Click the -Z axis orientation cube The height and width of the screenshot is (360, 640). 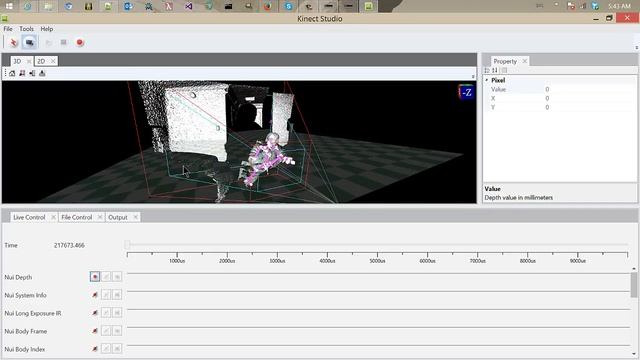466,92
